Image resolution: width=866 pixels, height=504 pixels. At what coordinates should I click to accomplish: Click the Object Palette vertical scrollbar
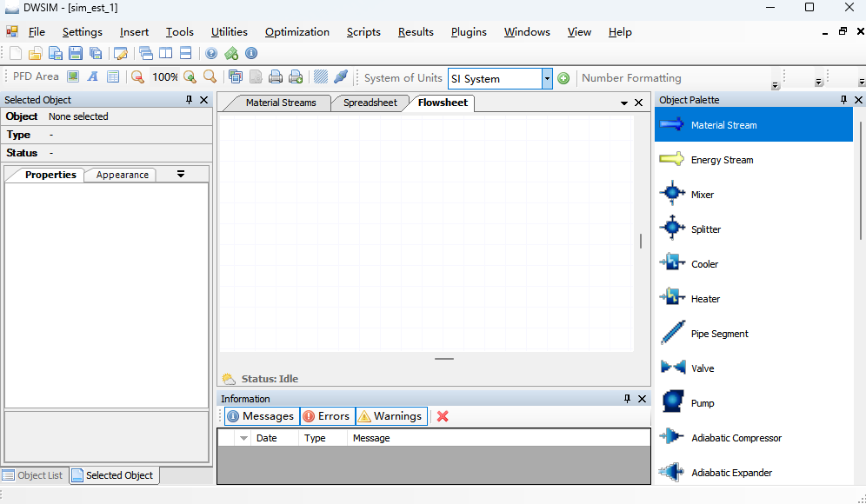[x=861, y=182]
